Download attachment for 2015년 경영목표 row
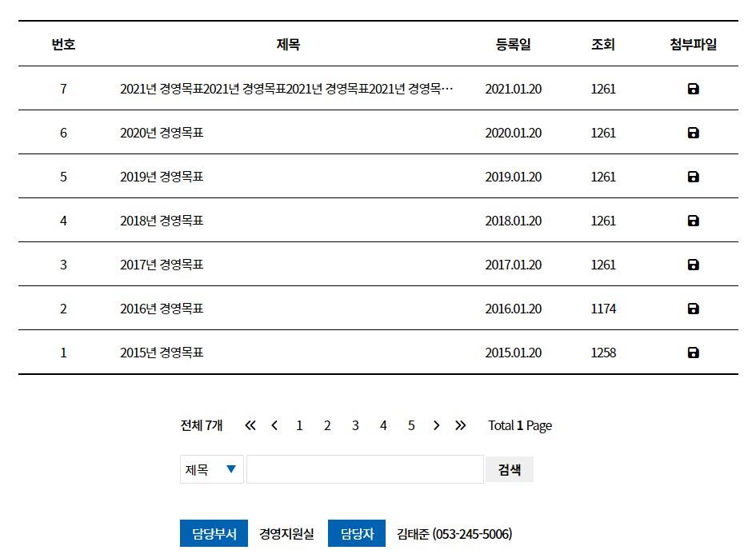 pos(693,353)
